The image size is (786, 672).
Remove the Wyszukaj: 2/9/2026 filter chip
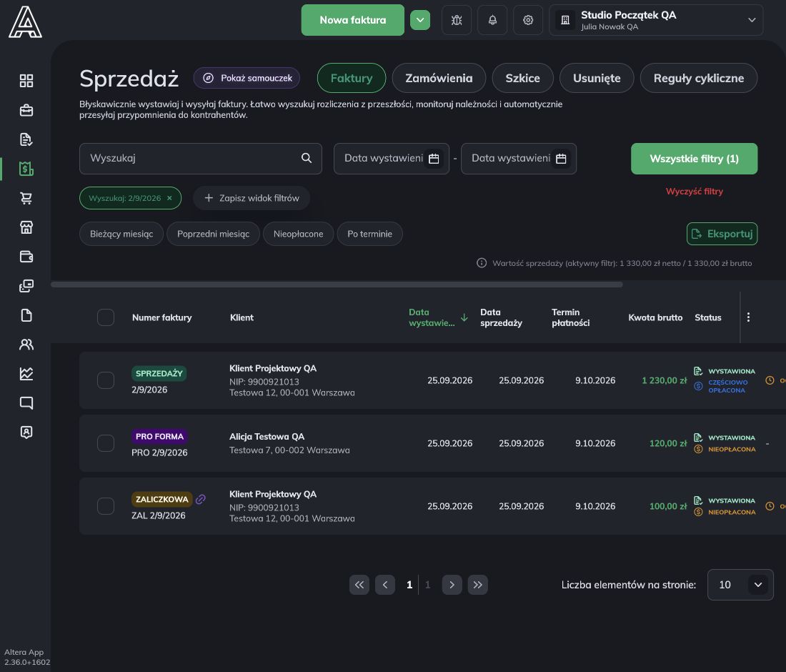pos(169,198)
